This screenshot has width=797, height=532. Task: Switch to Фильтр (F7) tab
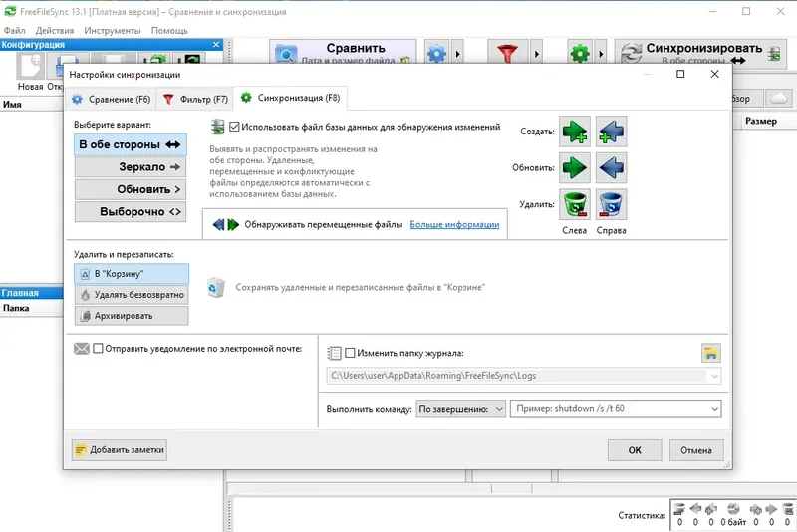tap(195, 100)
